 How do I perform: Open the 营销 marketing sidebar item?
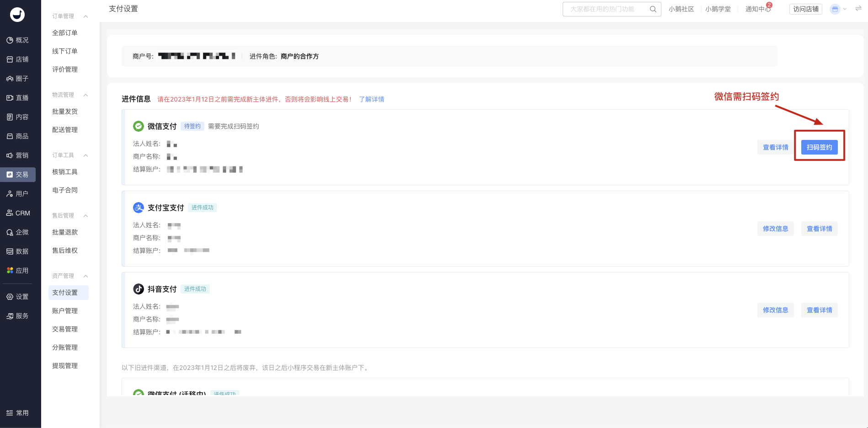point(17,155)
